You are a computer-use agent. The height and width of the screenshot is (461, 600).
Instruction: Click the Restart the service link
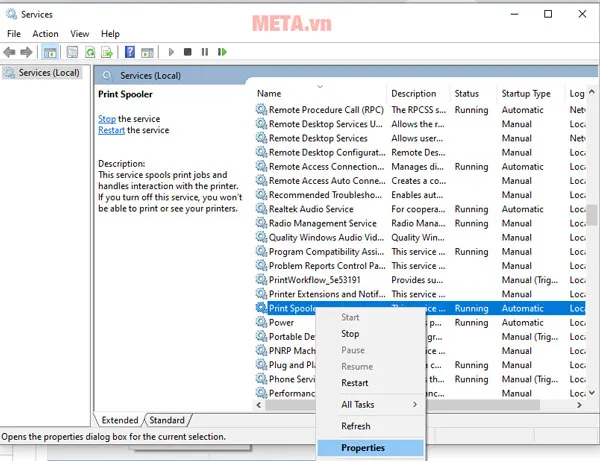pos(112,130)
